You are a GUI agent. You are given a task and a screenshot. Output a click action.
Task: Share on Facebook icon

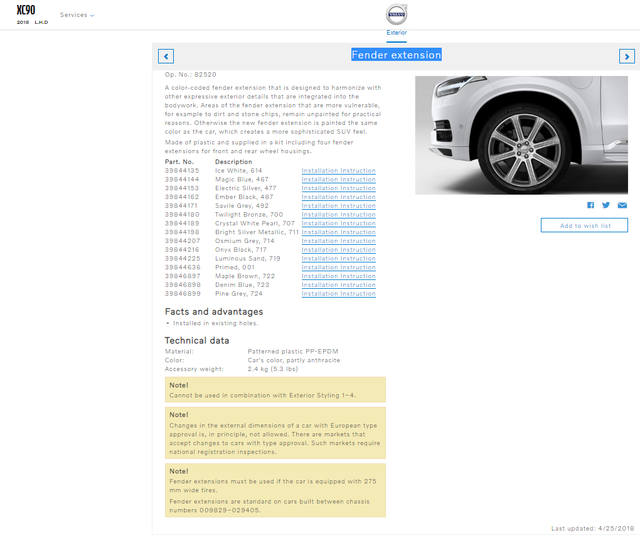pyautogui.click(x=591, y=205)
